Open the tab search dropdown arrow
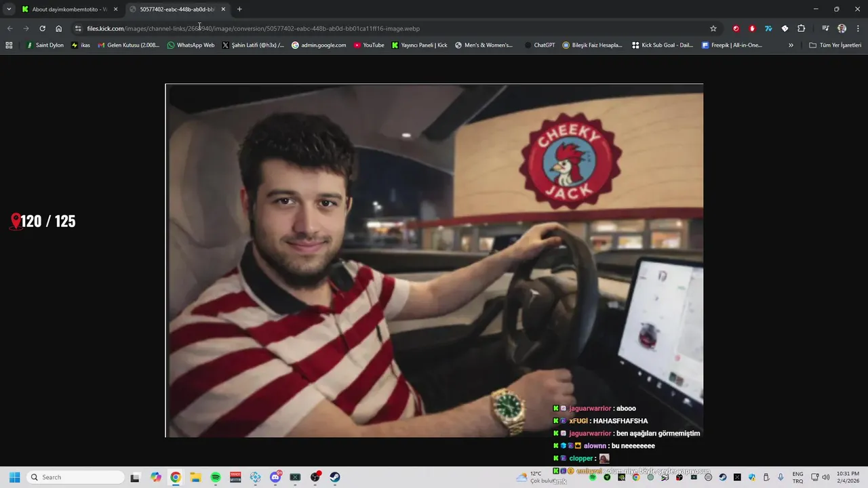 click(x=9, y=9)
